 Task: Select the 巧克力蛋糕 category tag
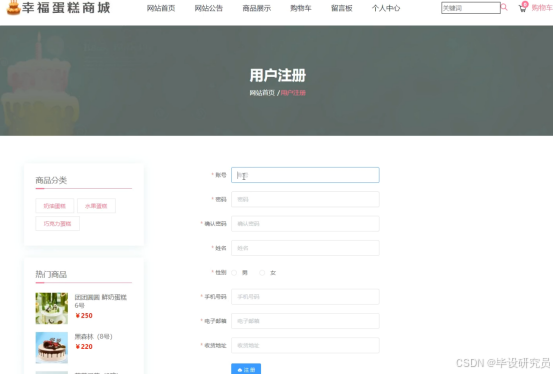(57, 224)
